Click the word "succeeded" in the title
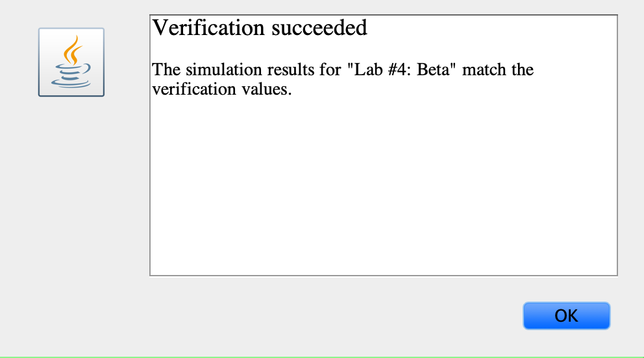The width and height of the screenshot is (644, 358). pos(319,28)
